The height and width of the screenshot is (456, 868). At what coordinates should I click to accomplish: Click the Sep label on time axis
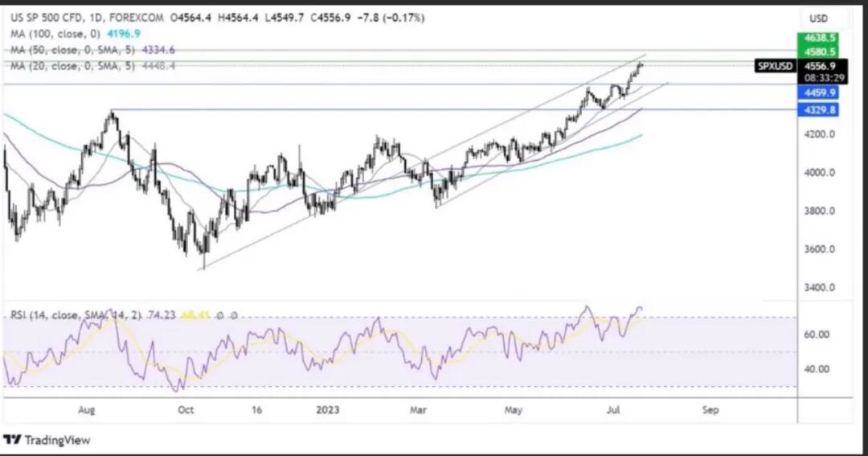710,410
